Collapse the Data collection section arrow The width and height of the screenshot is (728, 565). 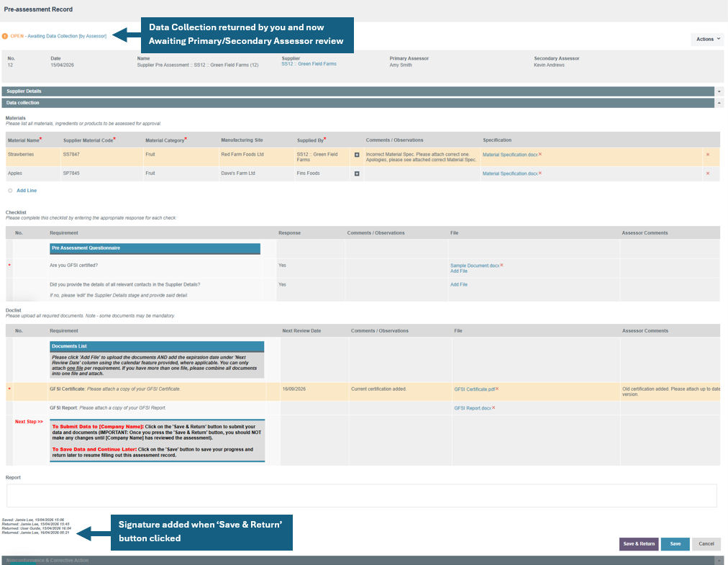pos(719,103)
